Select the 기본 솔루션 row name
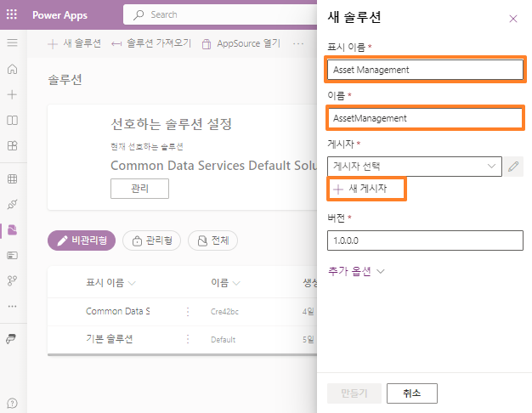Image resolution: width=532 pixels, height=413 pixels. coord(110,339)
